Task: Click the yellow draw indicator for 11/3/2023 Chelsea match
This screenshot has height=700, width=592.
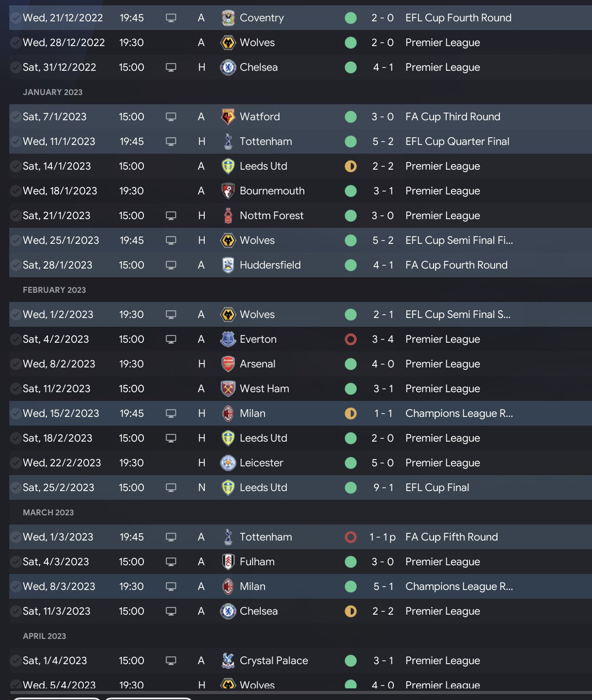Action: (x=351, y=611)
